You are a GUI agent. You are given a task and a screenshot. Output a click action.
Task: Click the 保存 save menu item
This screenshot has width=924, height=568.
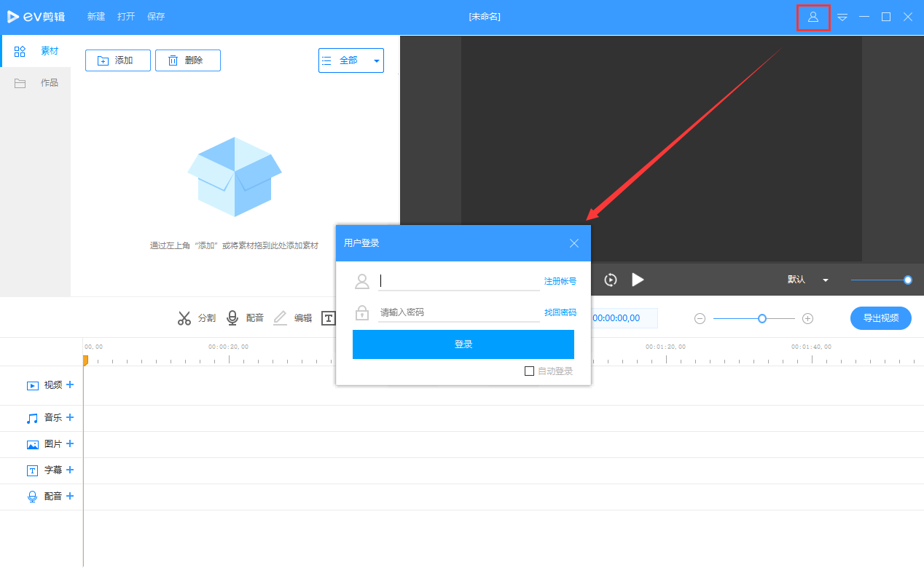coord(155,16)
